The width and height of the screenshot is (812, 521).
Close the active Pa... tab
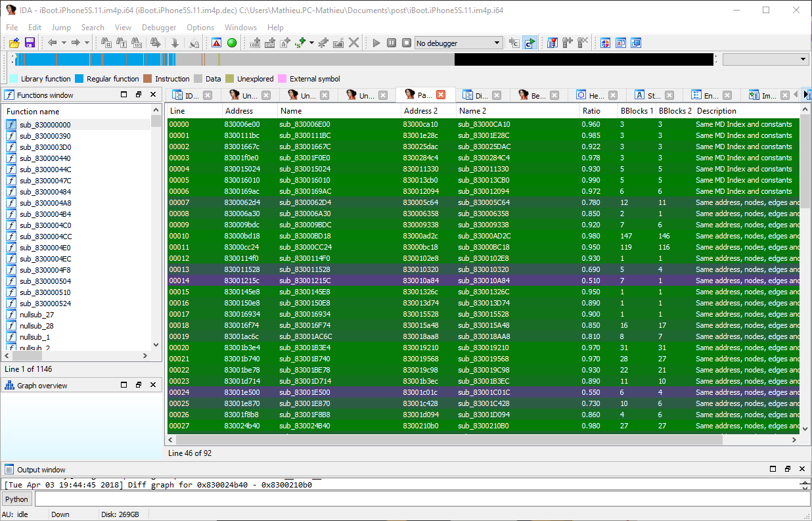click(x=441, y=95)
